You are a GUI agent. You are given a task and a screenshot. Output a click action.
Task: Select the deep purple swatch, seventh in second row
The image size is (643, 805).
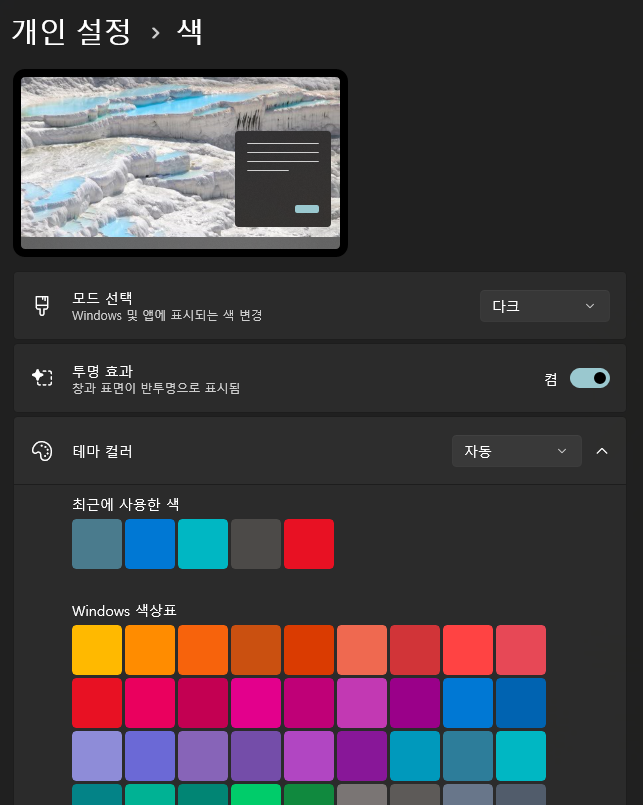[x=415, y=703]
